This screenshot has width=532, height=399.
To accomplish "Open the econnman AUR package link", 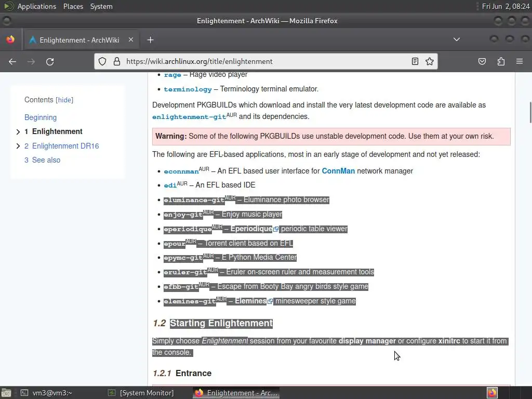I will (181, 171).
